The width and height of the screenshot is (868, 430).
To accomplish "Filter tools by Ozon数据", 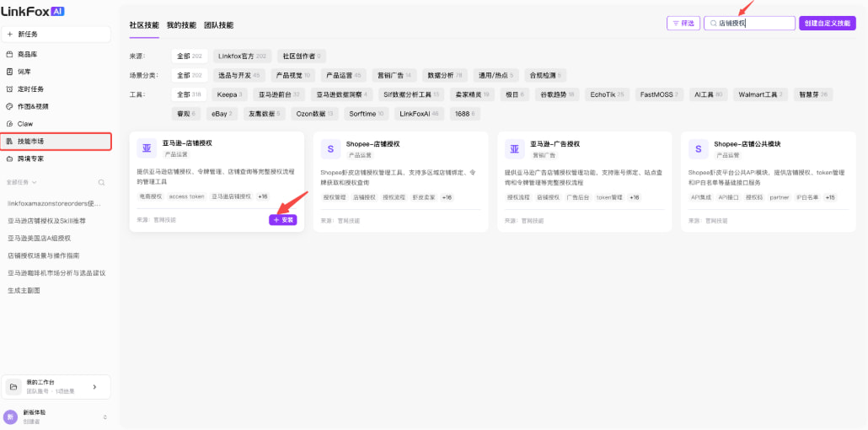I will pyautogui.click(x=313, y=114).
